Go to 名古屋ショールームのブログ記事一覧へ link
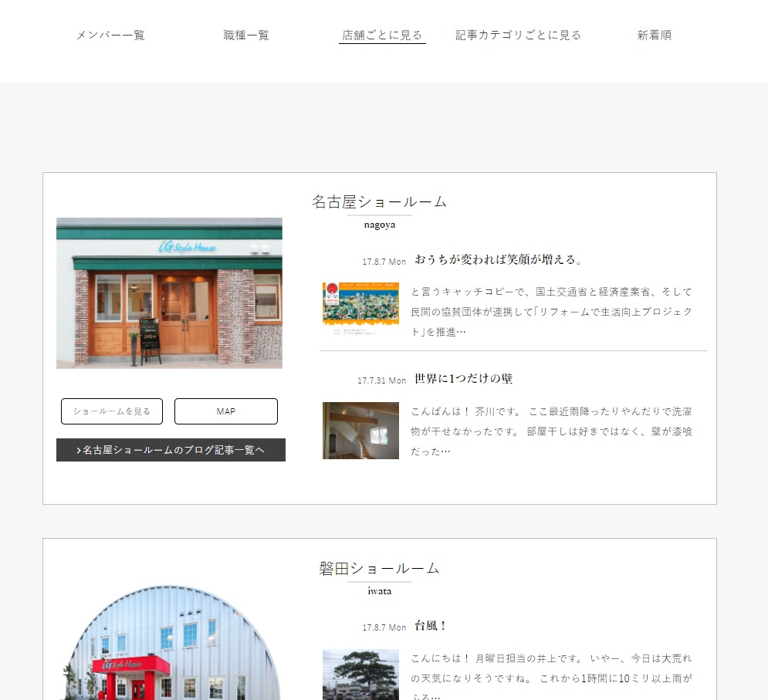Image resolution: width=768 pixels, height=700 pixels. coord(171,450)
